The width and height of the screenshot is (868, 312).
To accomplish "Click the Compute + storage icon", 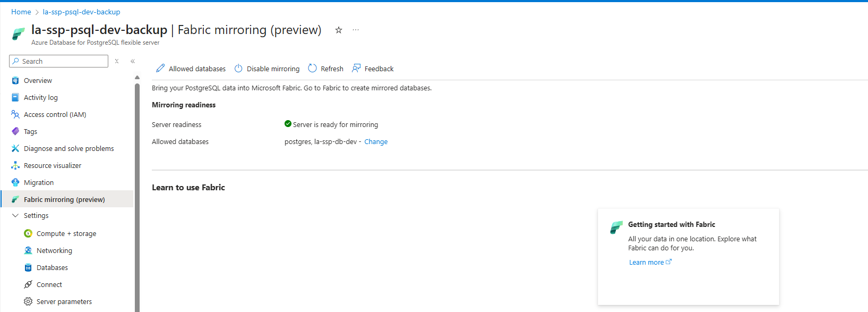I will point(28,234).
